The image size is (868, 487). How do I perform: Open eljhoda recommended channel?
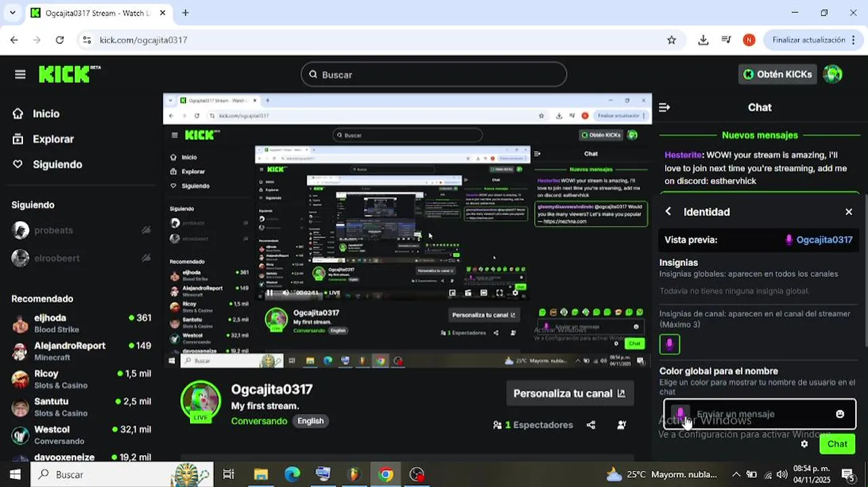(x=81, y=323)
